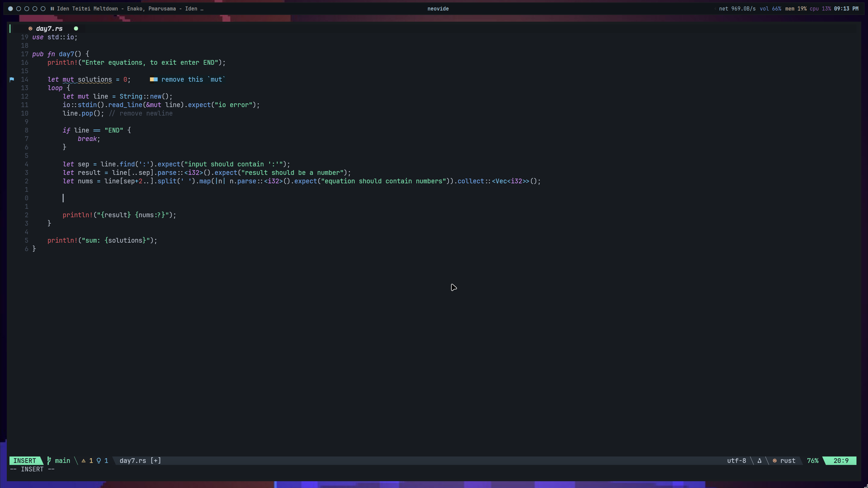This screenshot has width=868, height=488.
Task: Click the 'remove this mut' diagnostic hint
Action: (193, 79)
